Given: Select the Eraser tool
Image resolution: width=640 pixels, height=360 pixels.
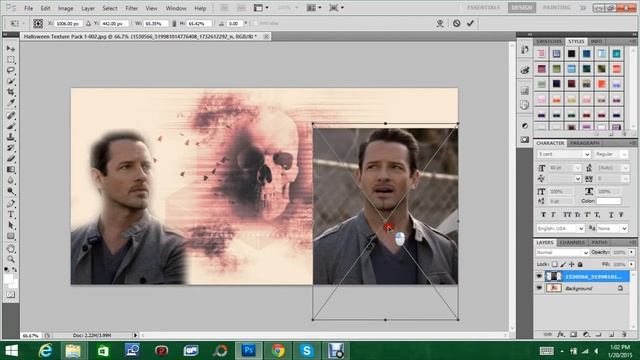Looking at the screenshot, I should click(11, 158).
